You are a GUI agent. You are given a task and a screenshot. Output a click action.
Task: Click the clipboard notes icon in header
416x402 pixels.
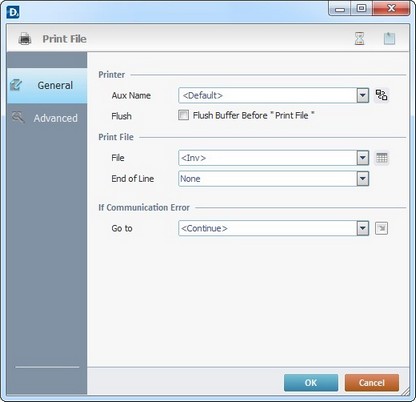point(389,39)
